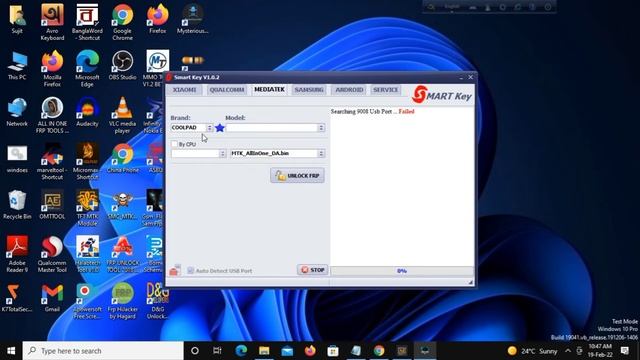
Task: Open marveltool shortcut on desktop
Action: point(52,162)
